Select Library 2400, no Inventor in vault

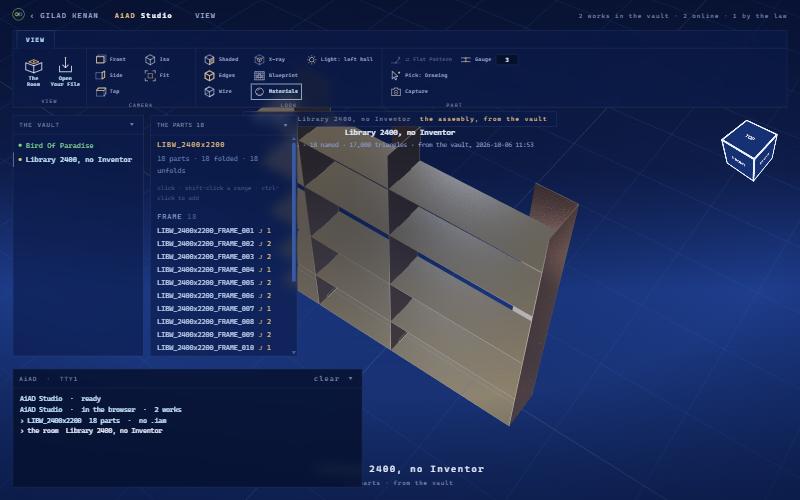pyautogui.click(x=79, y=160)
